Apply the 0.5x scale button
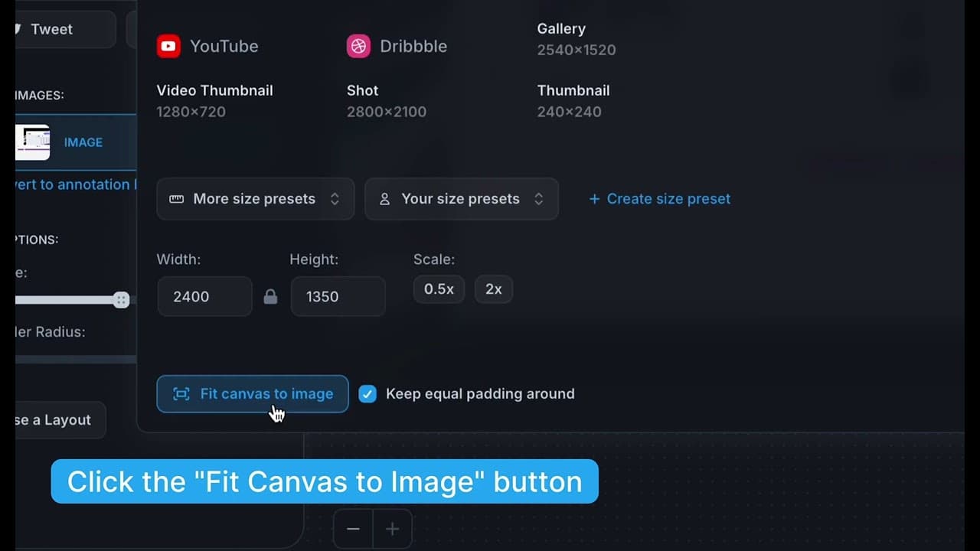Screen dimensions: 980x551 439,289
